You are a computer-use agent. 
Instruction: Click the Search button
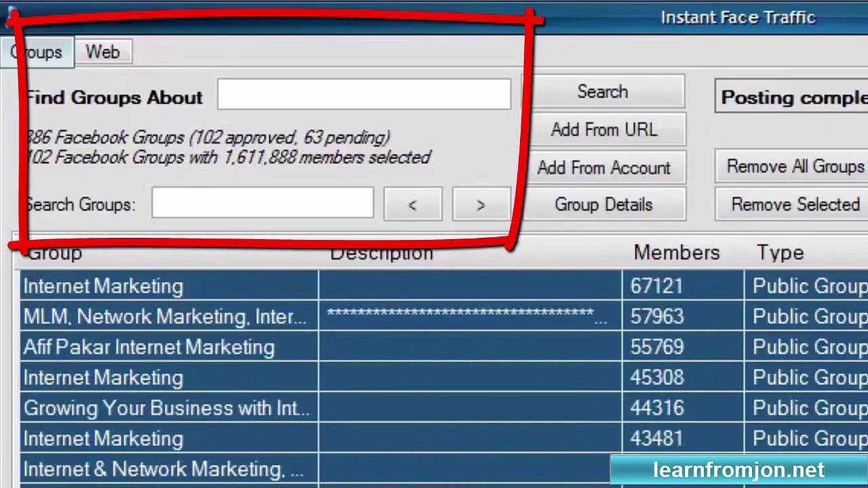[603, 91]
